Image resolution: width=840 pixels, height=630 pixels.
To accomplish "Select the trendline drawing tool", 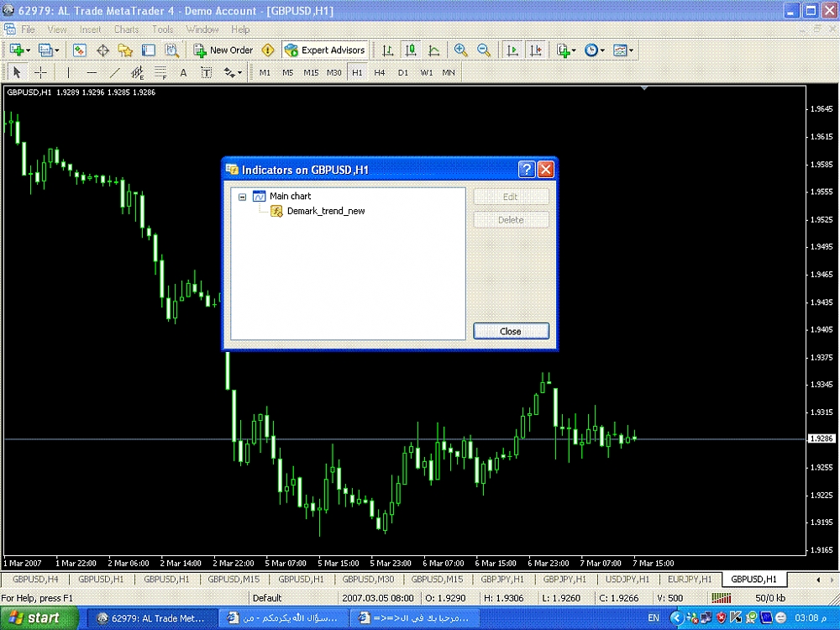I will (115, 73).
